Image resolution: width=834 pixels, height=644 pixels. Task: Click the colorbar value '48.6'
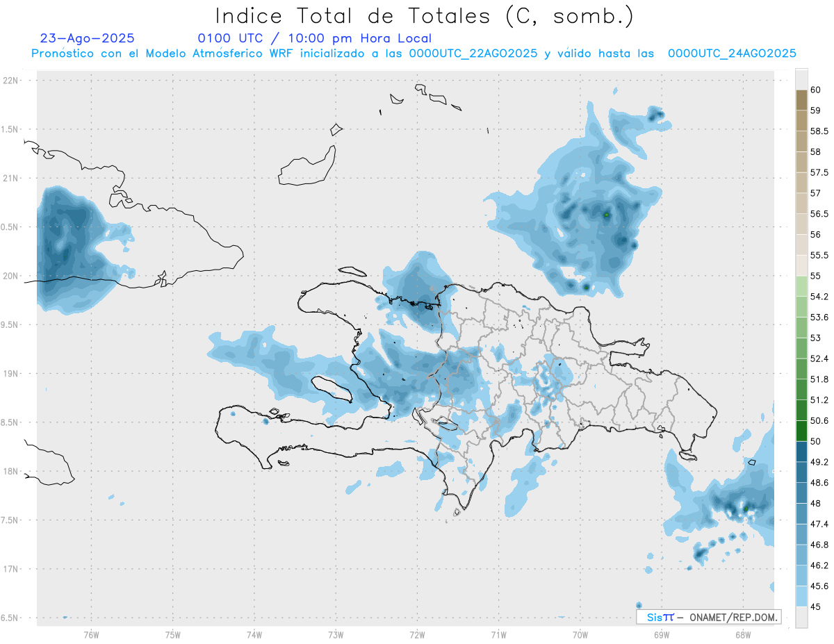[x=819, y=482]
